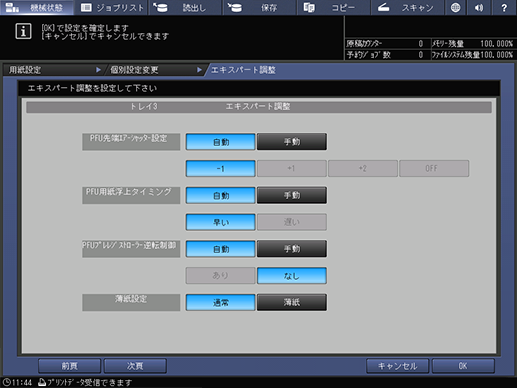Open the 読出し recall tab
This screenshot has height=388, width=517.
pos(185,7)
